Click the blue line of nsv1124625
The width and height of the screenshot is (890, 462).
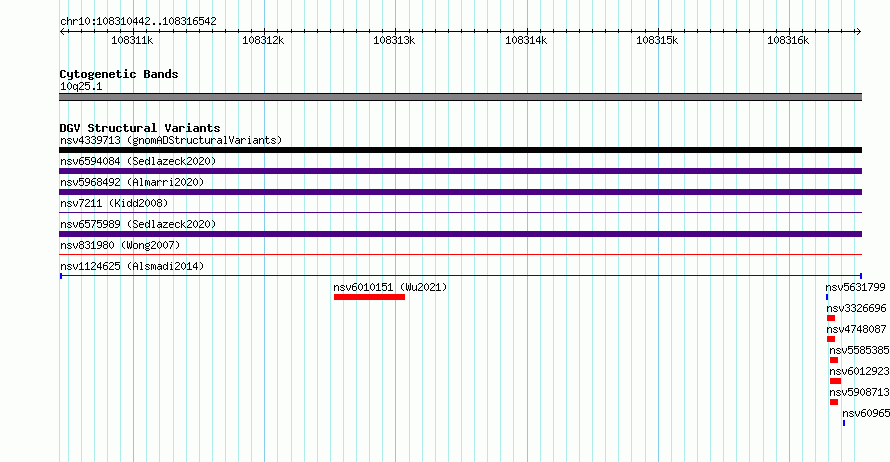click(x=460, y=276)
